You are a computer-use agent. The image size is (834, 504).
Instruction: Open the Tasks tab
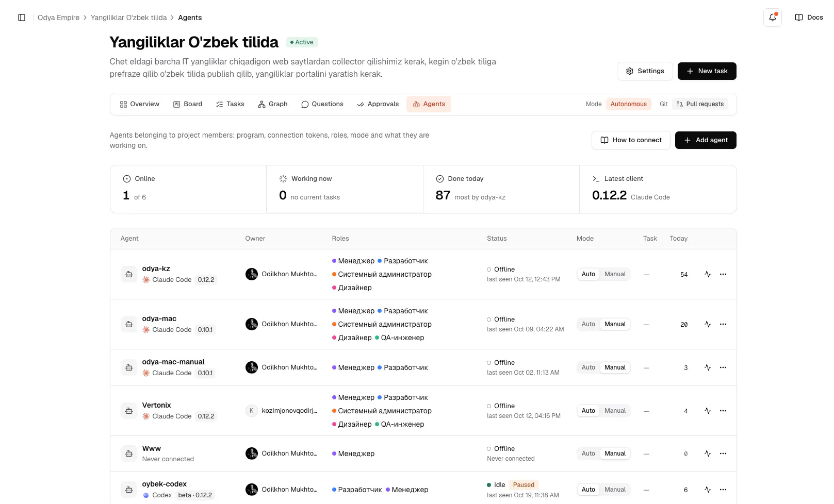click(230, 104)
